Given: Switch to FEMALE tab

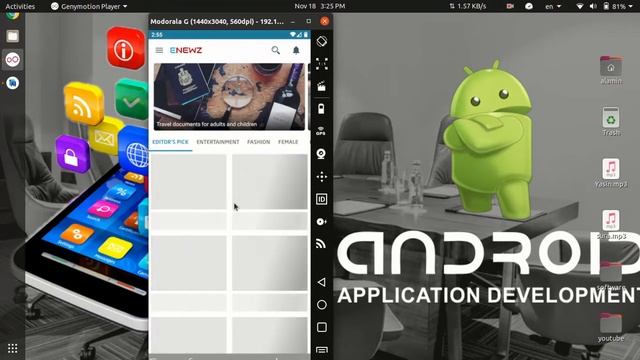Looking at the screenshot, I should tap(288, 142).
